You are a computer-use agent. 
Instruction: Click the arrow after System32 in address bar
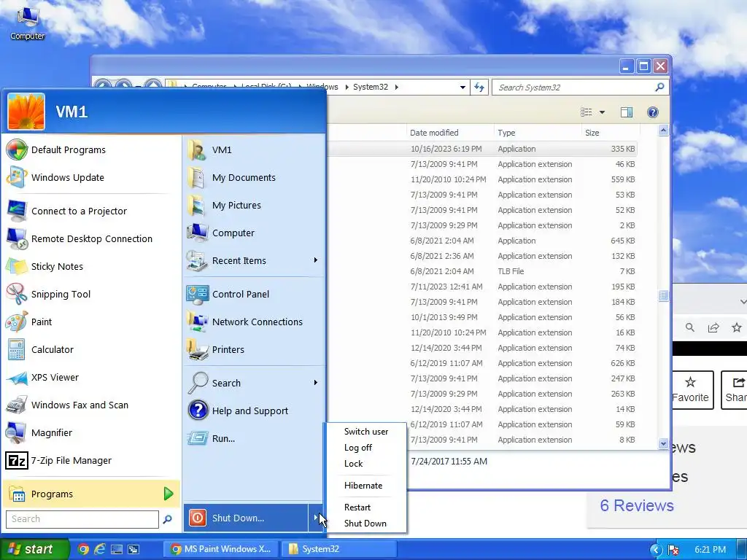click(396, 87)
